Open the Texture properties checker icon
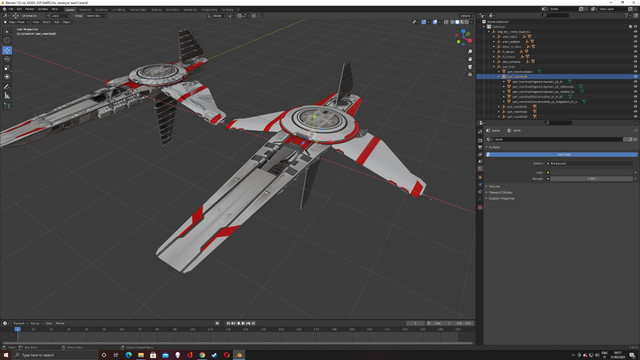640x360 pixels. tap(480, 207)
